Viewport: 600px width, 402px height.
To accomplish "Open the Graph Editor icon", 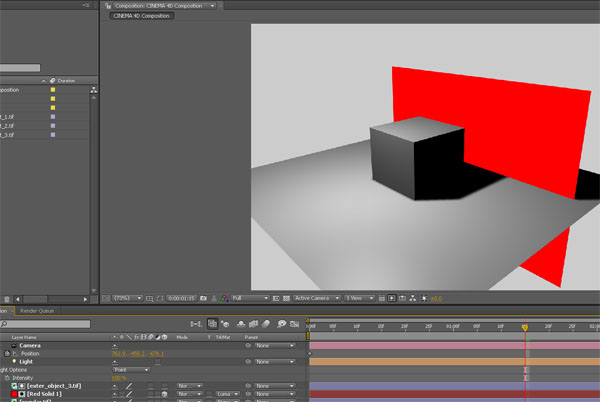I will tap(294, 324).
